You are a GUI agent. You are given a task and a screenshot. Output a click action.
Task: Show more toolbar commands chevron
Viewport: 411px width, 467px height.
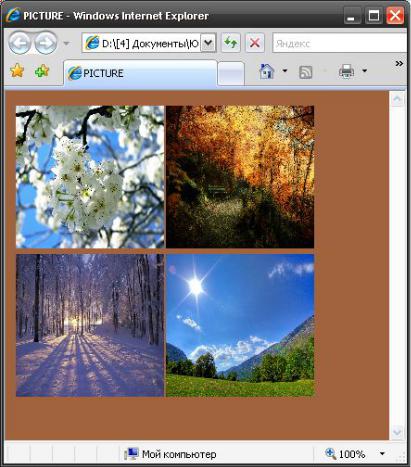(x=399, y=63)
